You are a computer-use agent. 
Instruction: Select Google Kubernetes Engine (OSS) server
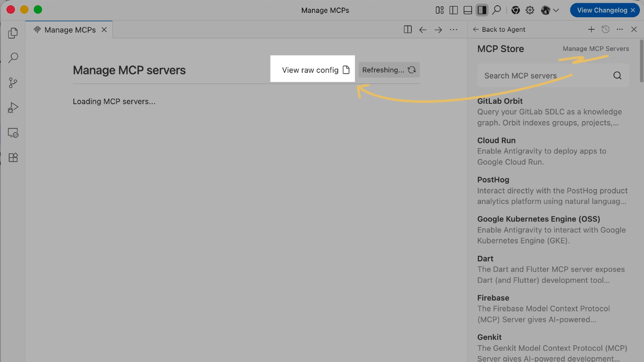point(553,230)
